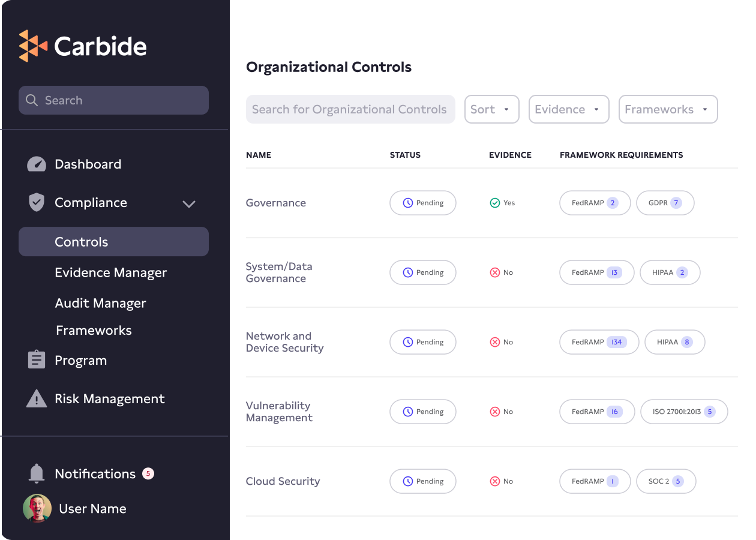Open Dashboard using its pencil icon
The image size is (756, 540).
pos(36,164)
